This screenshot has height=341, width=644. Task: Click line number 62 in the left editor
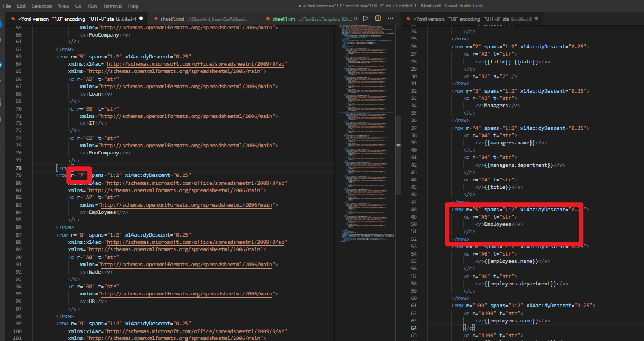[19, 49]
